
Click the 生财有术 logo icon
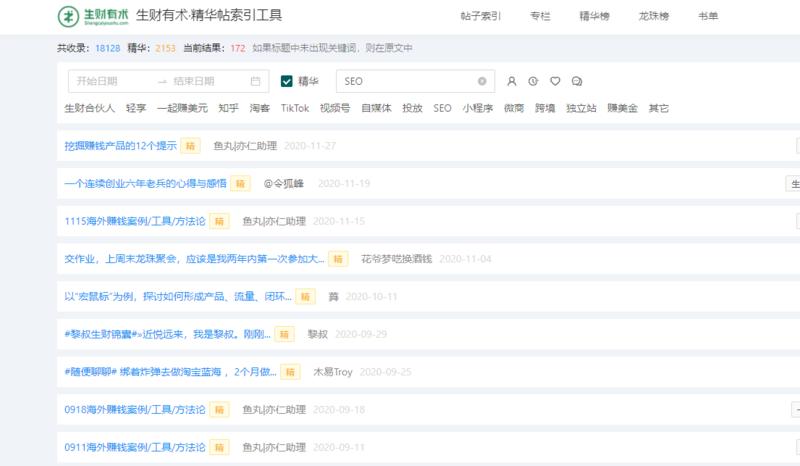pos(68,16)
